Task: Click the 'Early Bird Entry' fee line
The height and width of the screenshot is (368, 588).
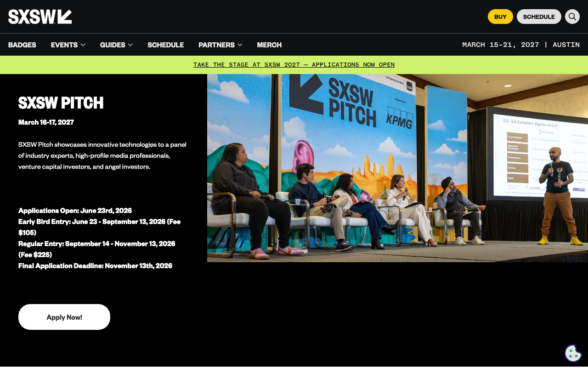Action: point(99,227)
